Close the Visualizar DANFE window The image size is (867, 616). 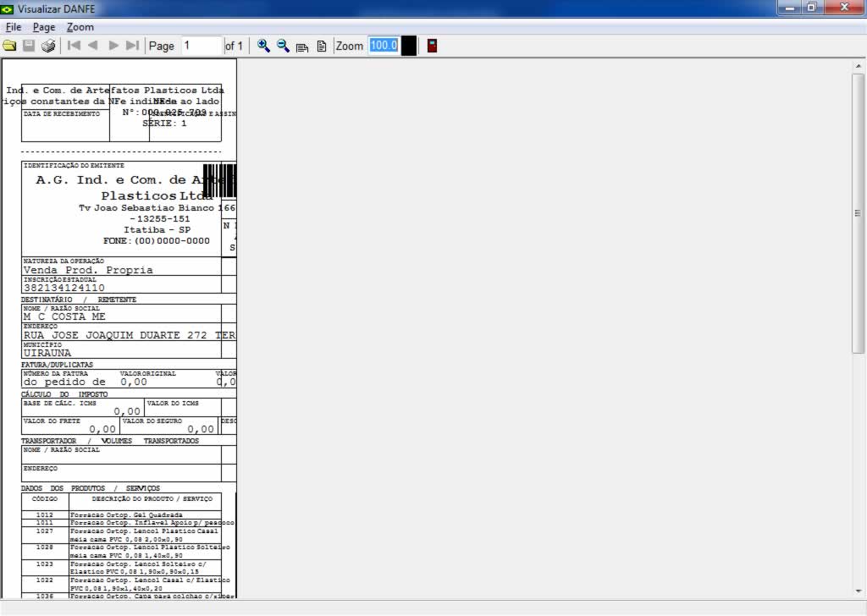[x=844, y=8]
